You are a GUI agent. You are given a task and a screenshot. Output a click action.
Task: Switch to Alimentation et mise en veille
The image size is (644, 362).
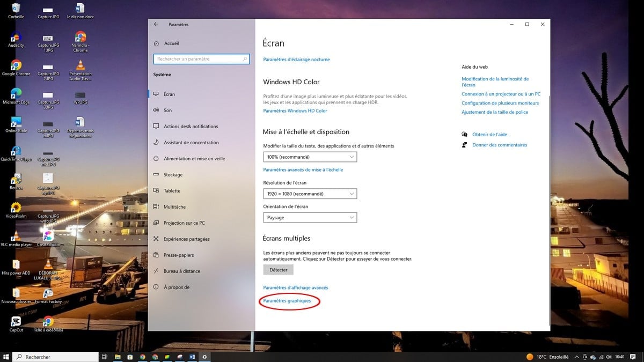194,159
